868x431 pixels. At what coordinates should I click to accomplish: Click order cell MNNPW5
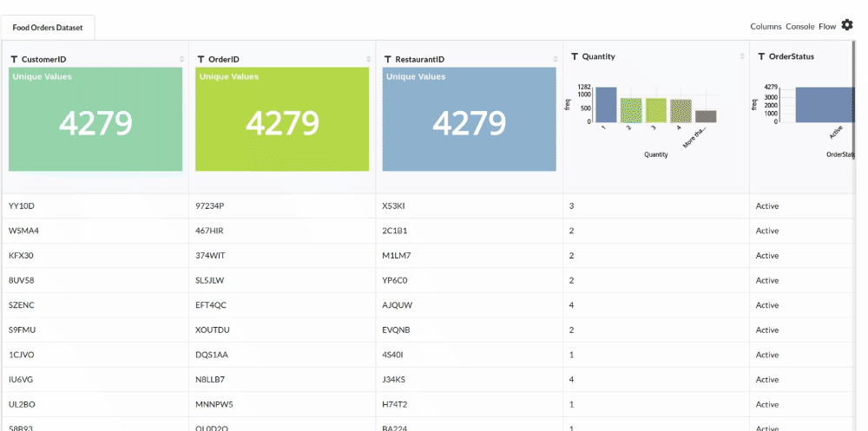tap(214, 405)
